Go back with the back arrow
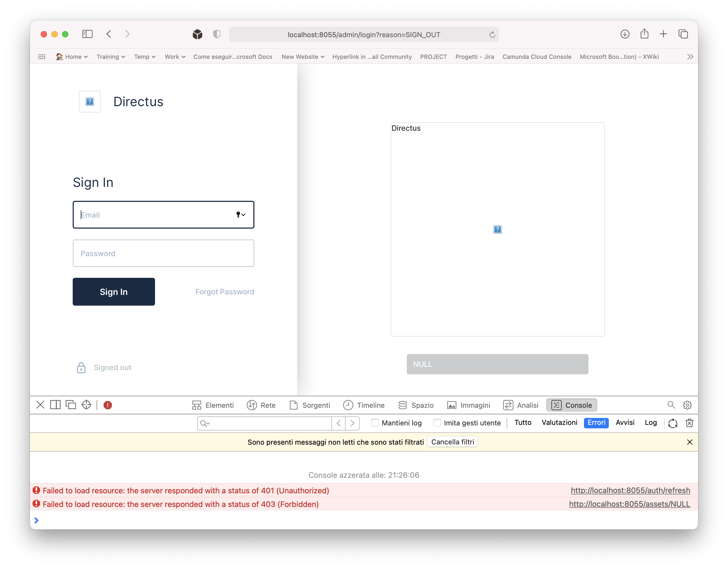Viewport: 728px width, 569px height. [109, 34]
